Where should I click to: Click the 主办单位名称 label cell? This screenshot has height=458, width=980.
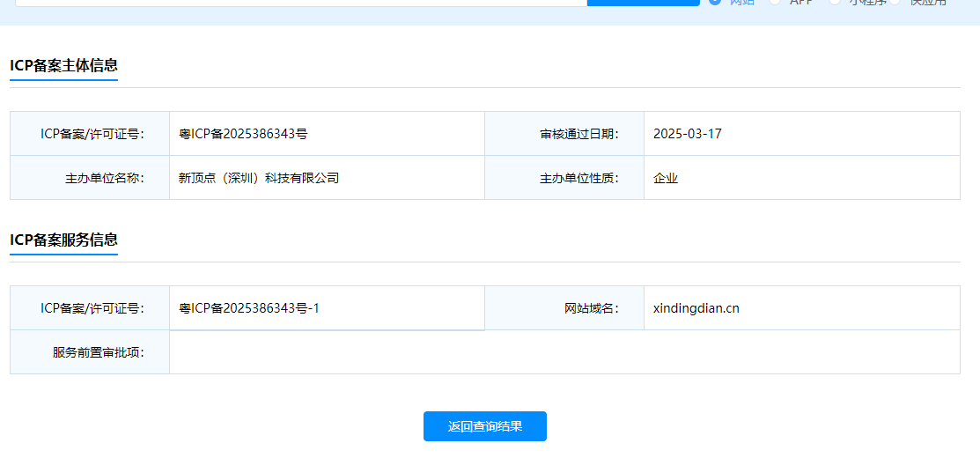pyautogui.click(x=90, y=178)
